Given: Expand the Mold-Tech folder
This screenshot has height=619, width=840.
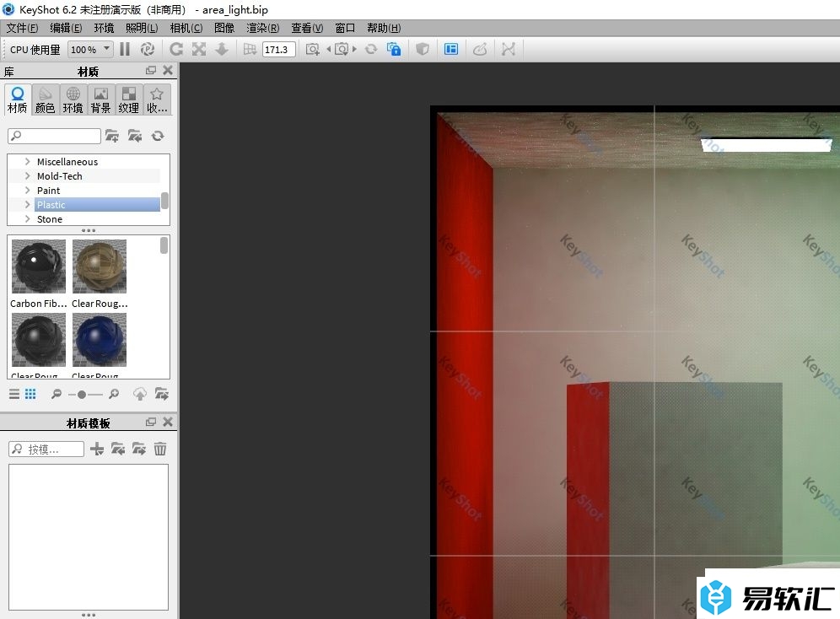Looking at the screenshot, I should click(x=27, y=175).
